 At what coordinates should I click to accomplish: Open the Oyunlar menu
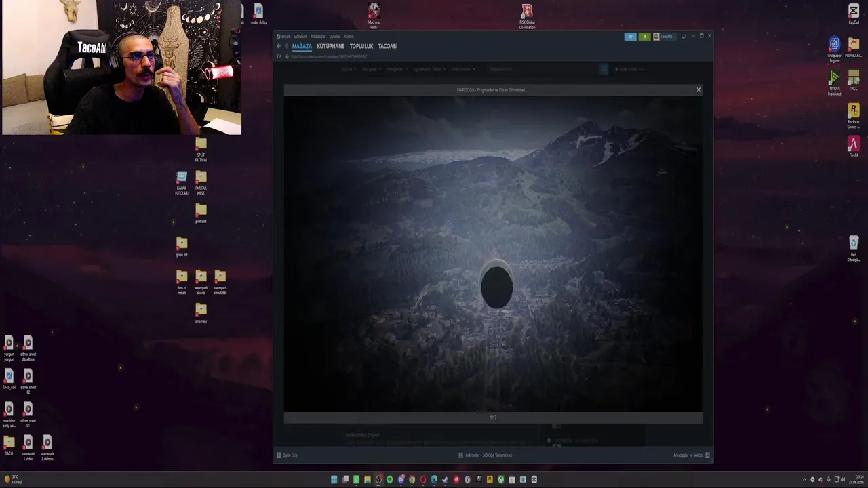point(335,37)
